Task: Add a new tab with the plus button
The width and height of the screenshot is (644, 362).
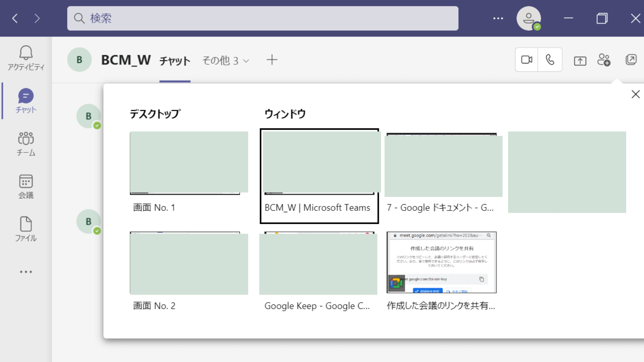Action: tap(272, 60)
